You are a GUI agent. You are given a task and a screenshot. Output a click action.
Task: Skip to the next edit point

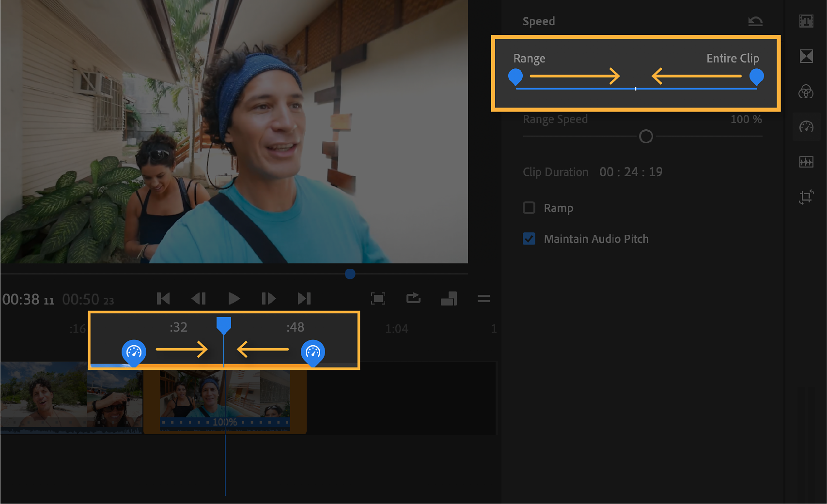coord(304,299)
